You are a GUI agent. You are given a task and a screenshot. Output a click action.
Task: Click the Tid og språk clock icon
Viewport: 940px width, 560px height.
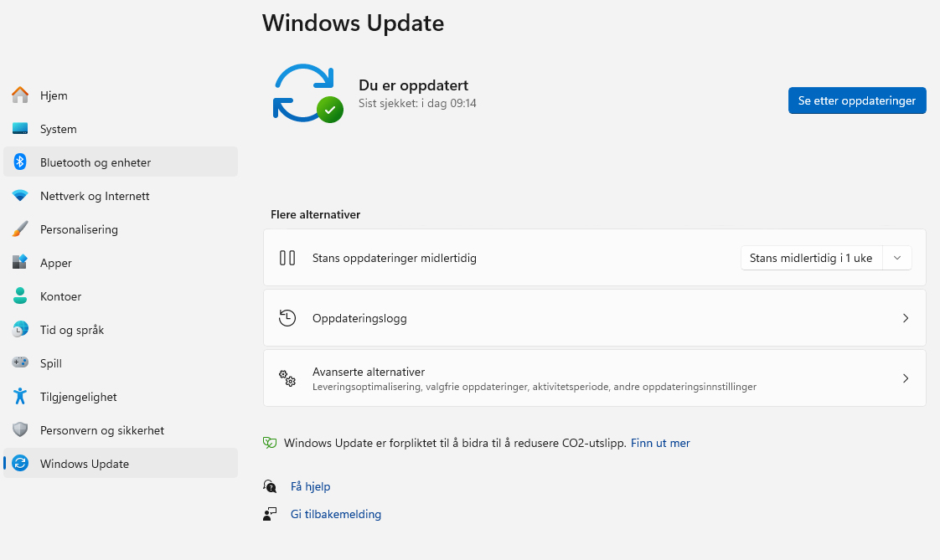[20, 330]
